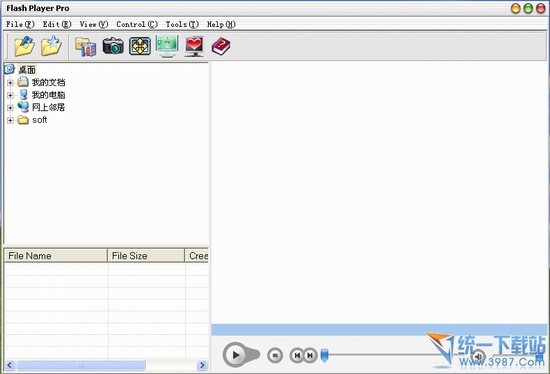Go to the previous frame button

point(297,355)
